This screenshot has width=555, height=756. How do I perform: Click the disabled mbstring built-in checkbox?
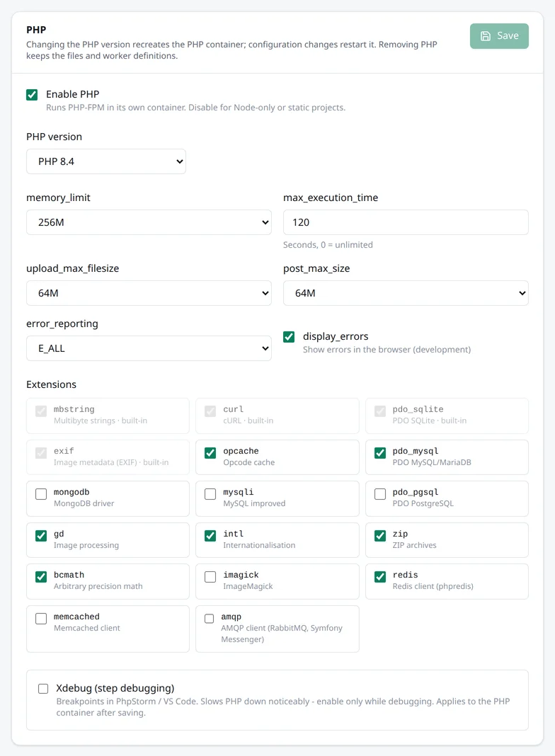tap(41, 411)
